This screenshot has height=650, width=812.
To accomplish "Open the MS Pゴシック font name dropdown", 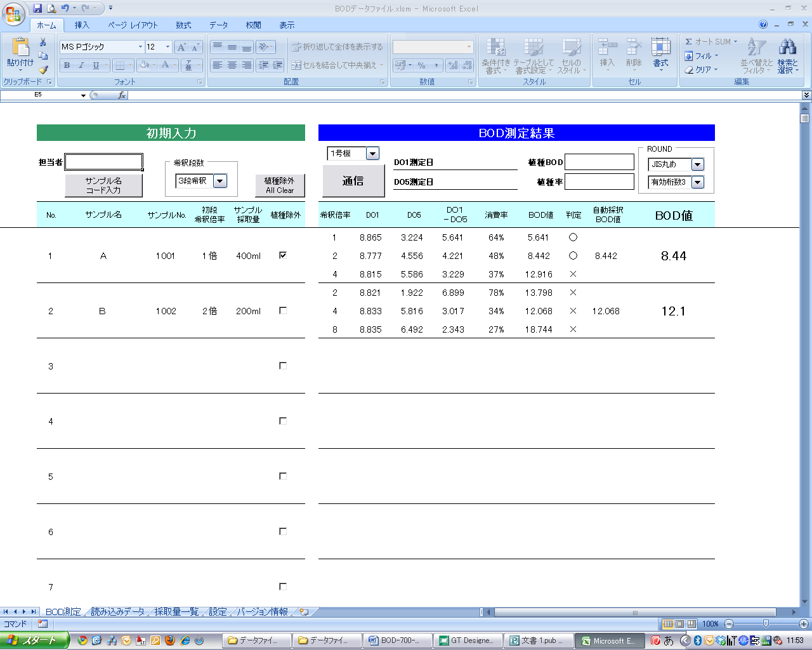I will (140, 47).
